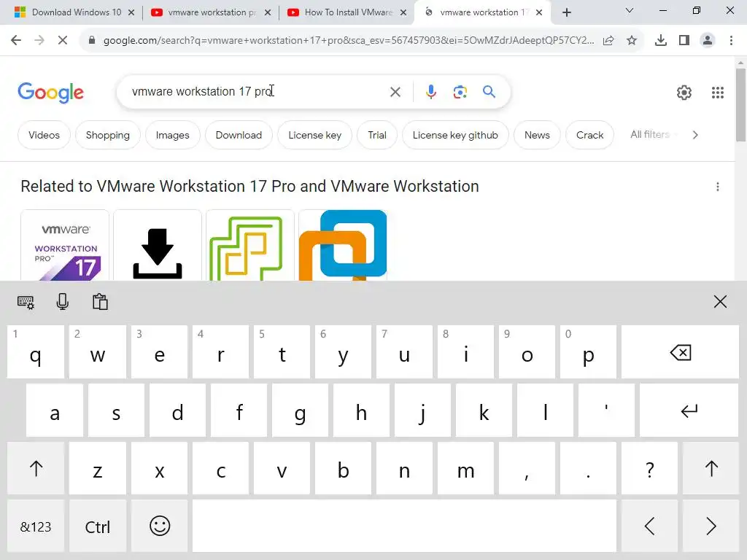
Task: Switch to the &123 symbols layout
Action: [36, 526]
